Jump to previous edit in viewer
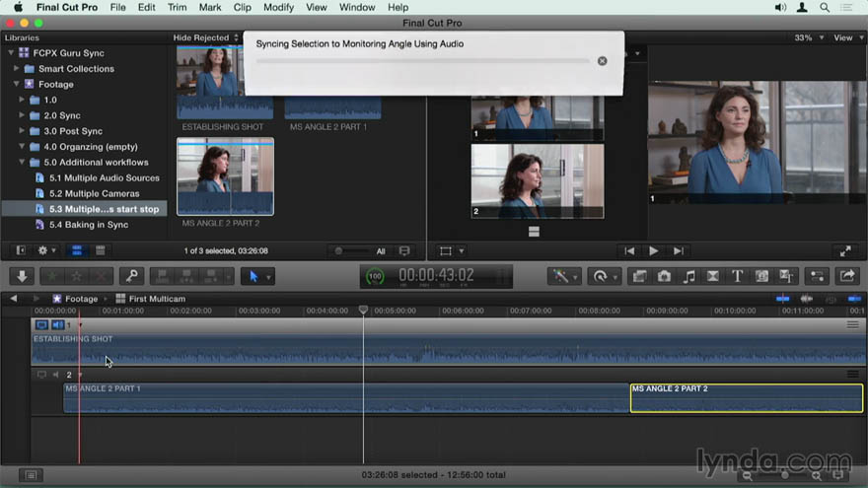 tap(629, 251)
